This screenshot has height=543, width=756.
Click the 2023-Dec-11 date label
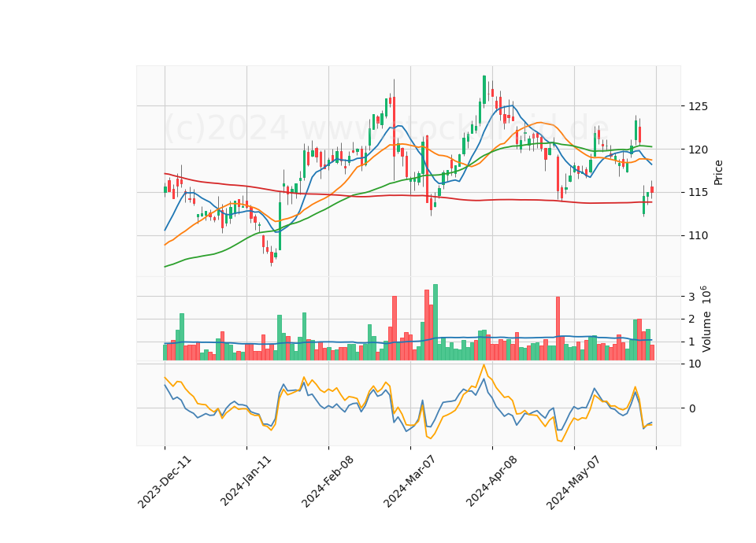coord(165,482)
